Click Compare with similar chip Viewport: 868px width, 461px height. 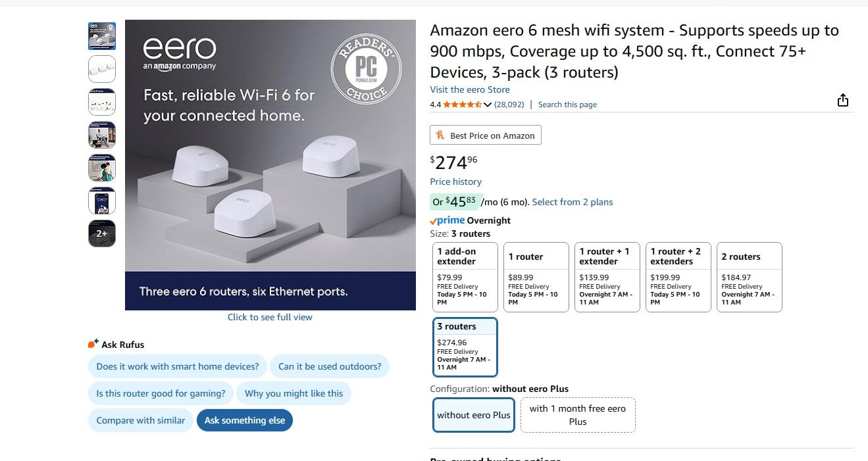(x=141, y=420)
